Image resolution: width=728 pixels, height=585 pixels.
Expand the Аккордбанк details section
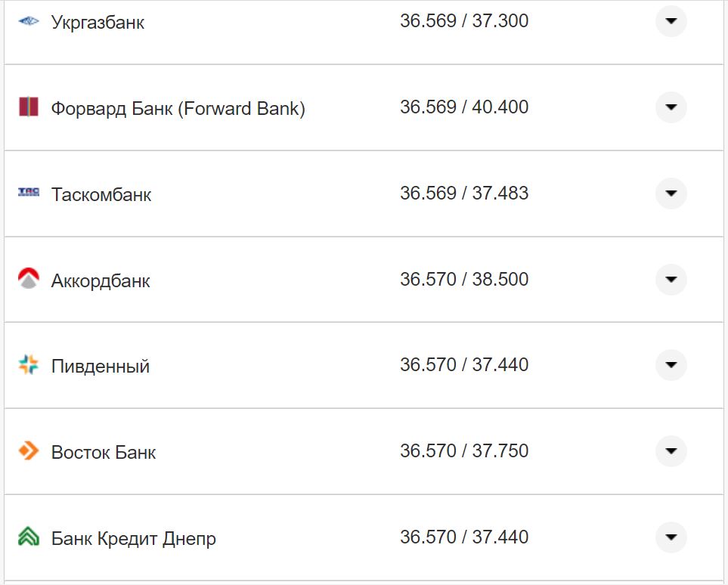point(671,279)
